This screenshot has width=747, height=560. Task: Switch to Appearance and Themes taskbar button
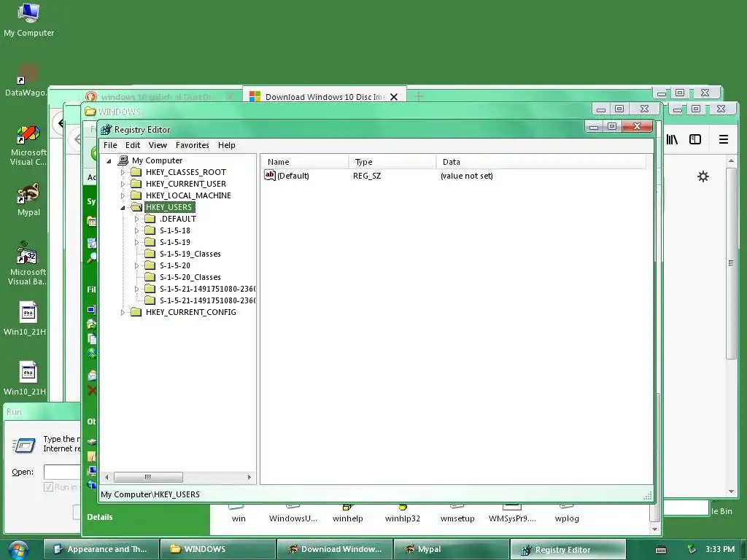[x=101, y=549]
